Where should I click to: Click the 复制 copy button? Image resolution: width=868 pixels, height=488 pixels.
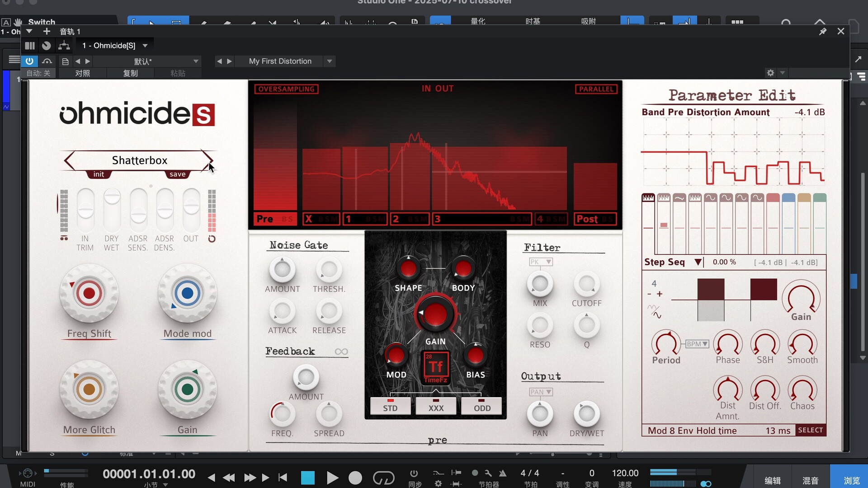tap(130, 73)
